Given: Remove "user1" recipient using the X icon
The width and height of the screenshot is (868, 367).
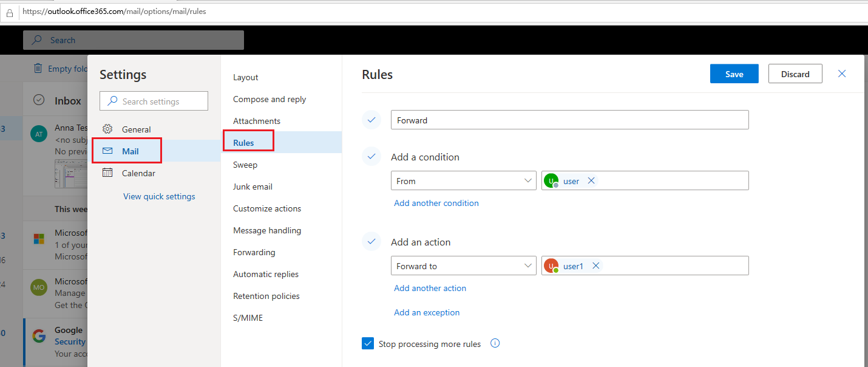Looking at the screenshot, I should (595, 266).
